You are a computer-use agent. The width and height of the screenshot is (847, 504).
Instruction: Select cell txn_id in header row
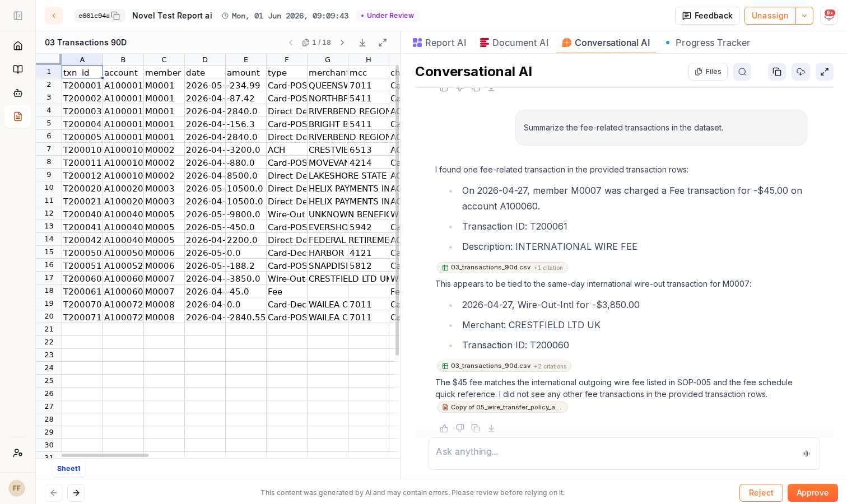click(82, 72)
